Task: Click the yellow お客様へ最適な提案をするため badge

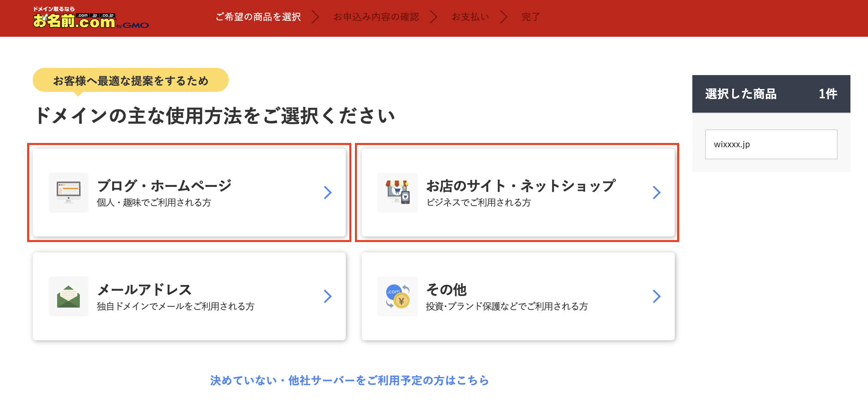Action: tap(131, 80)
